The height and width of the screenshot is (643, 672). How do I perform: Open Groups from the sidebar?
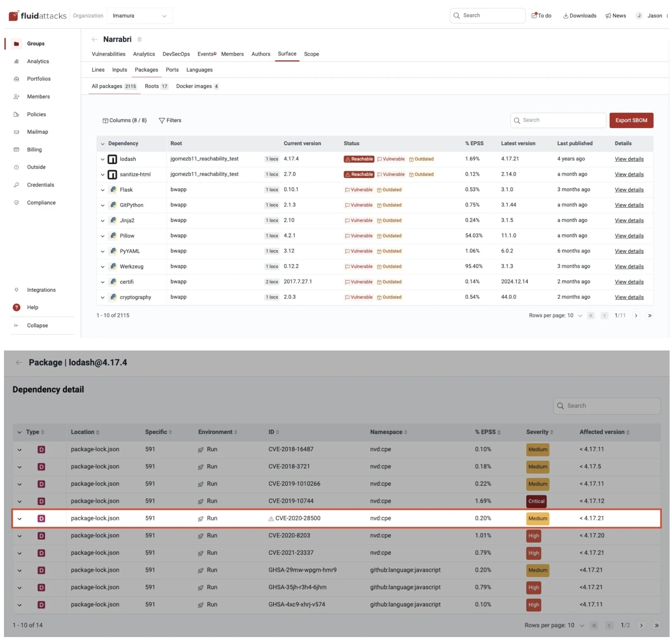[35, 44]
